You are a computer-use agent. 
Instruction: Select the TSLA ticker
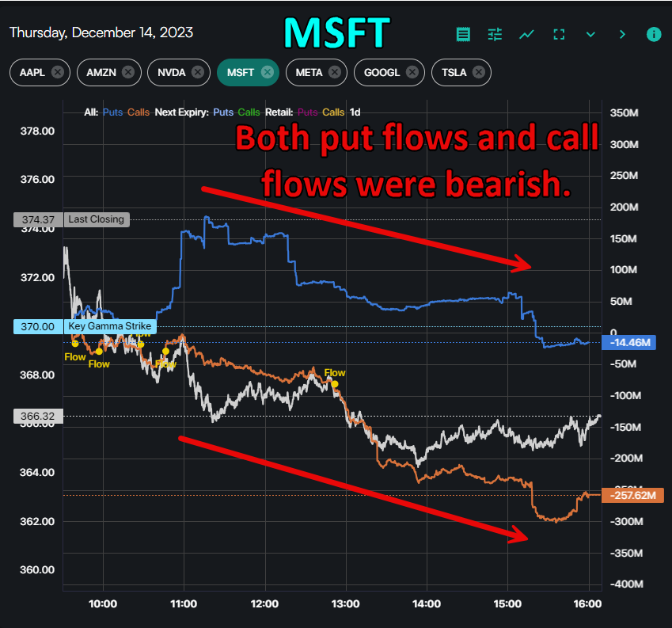[454, 72]
